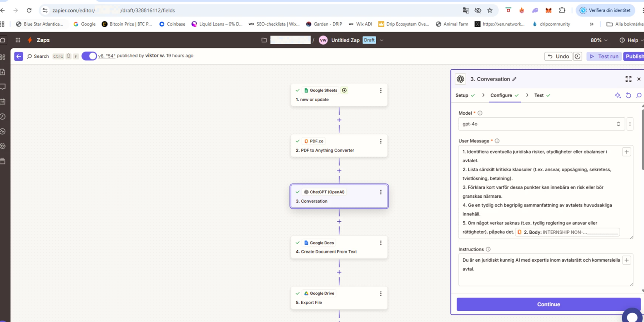This screenshot has height=322, width=644.
Task: Click plus icon to insert data in User Message
Action: coord(626,152)
